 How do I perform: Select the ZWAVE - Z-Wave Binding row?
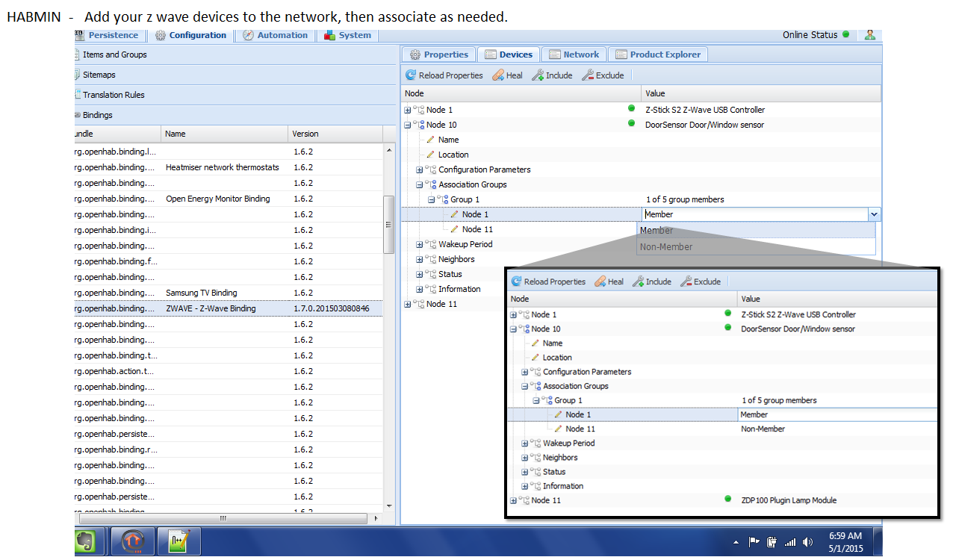pos(229,308)
